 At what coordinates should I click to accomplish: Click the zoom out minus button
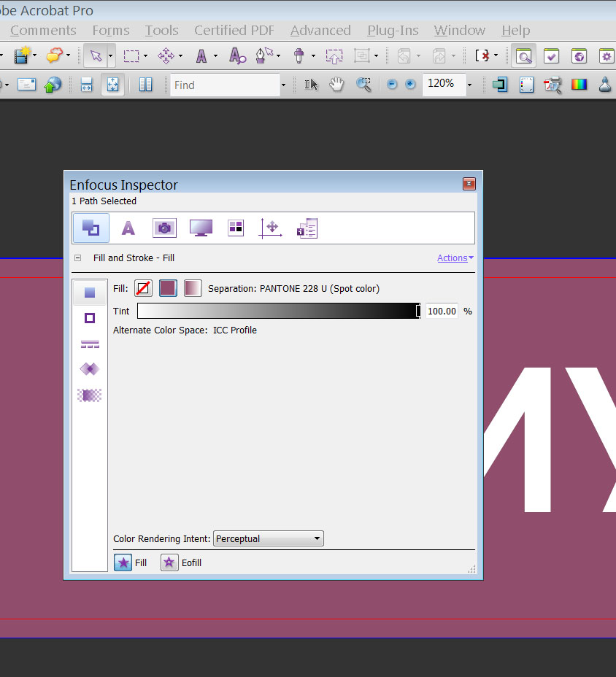(392, 84)
